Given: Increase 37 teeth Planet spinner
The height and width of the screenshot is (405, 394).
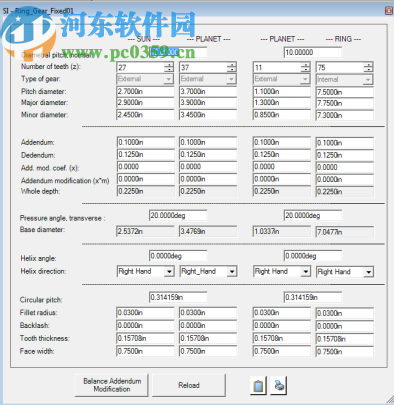Looking at the screenshot, I should (x=232, y=65).
